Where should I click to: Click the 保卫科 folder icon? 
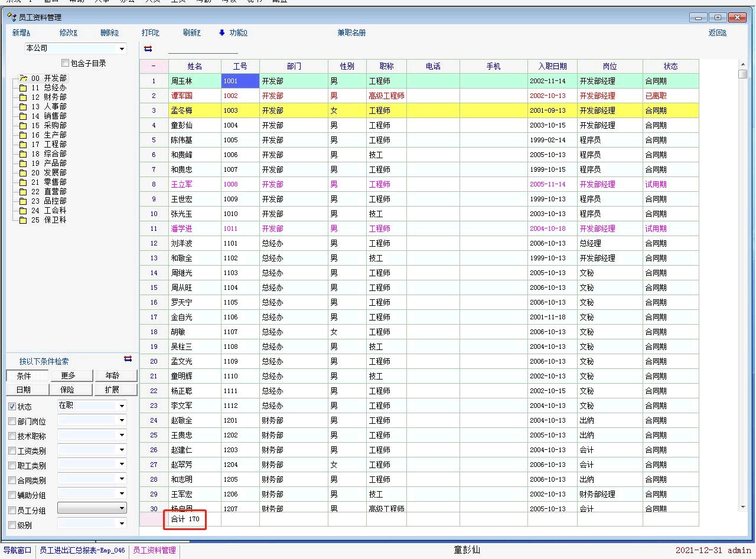point(23,220)
